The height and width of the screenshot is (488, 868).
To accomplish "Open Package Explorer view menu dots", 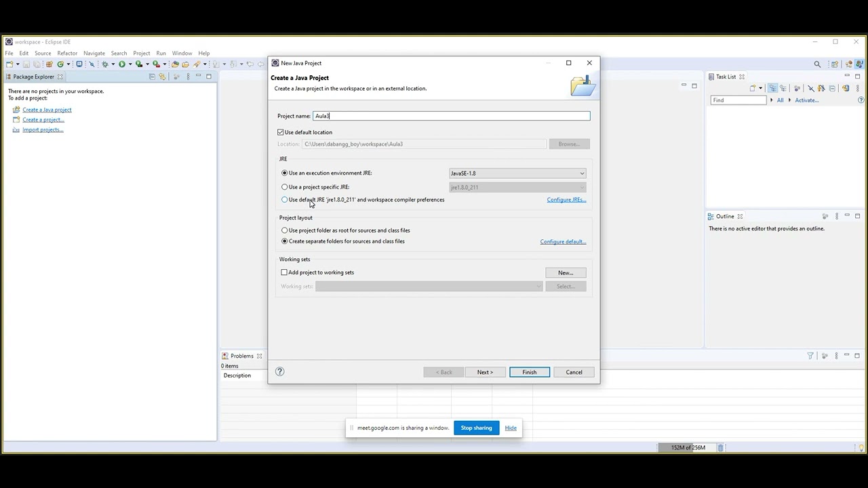I will [x=188, y=77].
